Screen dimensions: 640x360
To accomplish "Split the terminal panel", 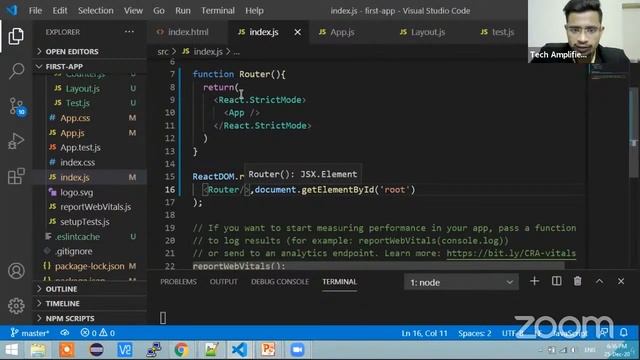I will point(556,281).
